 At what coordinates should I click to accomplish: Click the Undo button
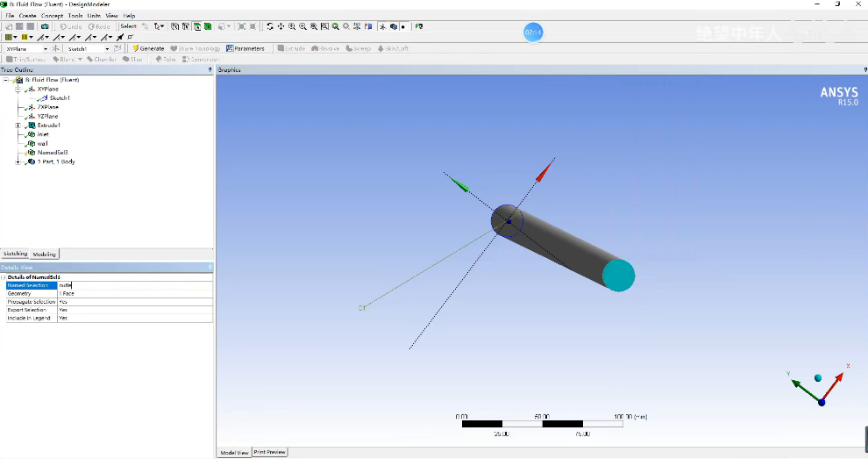coord(71,26)
